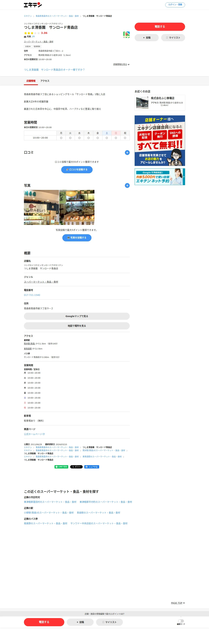Share via LINEで送る button
Viewport: 209px width, 644px height.
tap(61, 467)
